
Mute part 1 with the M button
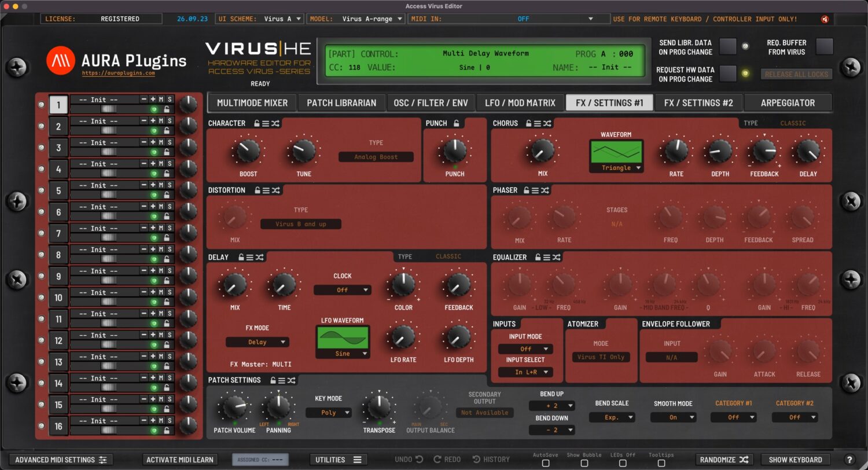tap(161, 100)
